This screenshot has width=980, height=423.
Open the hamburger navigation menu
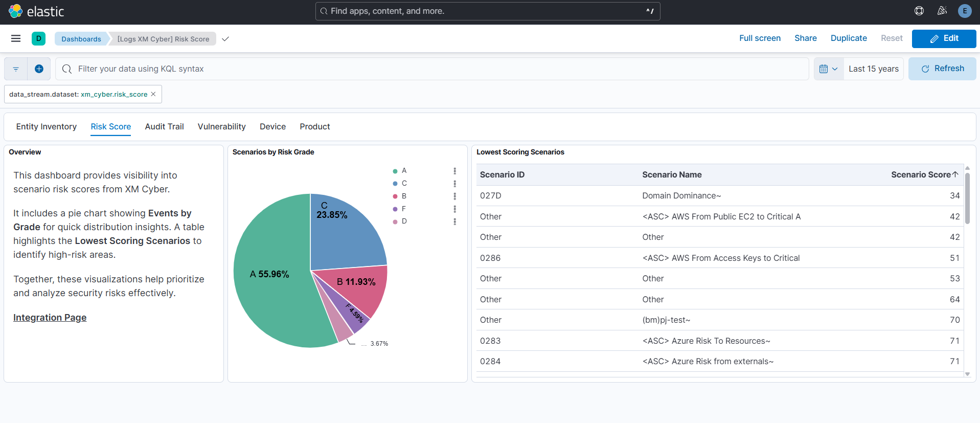click(16, 38)
